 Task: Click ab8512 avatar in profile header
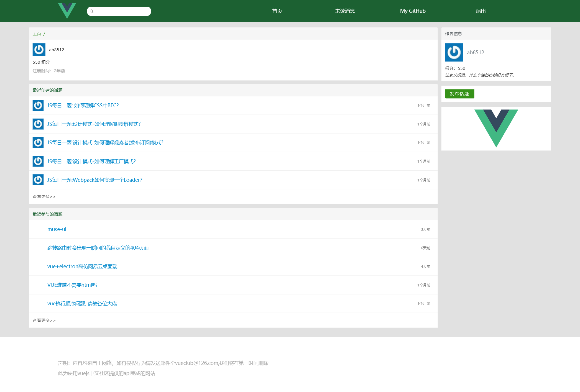pyautogui.click(x=39, y=50)
